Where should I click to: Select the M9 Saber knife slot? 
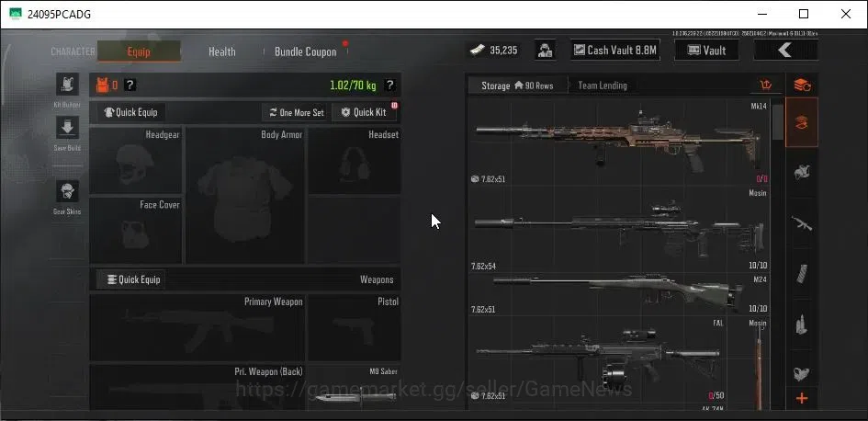pyautogui.click(x=355, y=387)
